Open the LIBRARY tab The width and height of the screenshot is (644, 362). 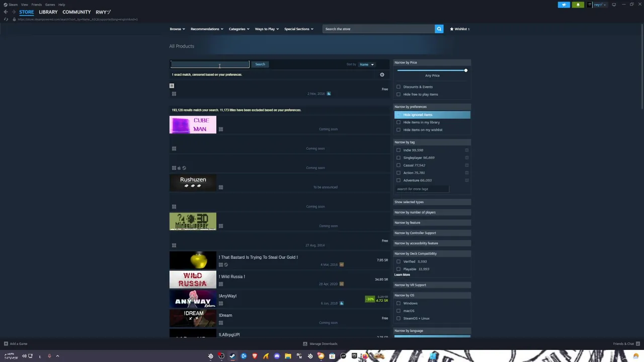(x=48, y=12)
